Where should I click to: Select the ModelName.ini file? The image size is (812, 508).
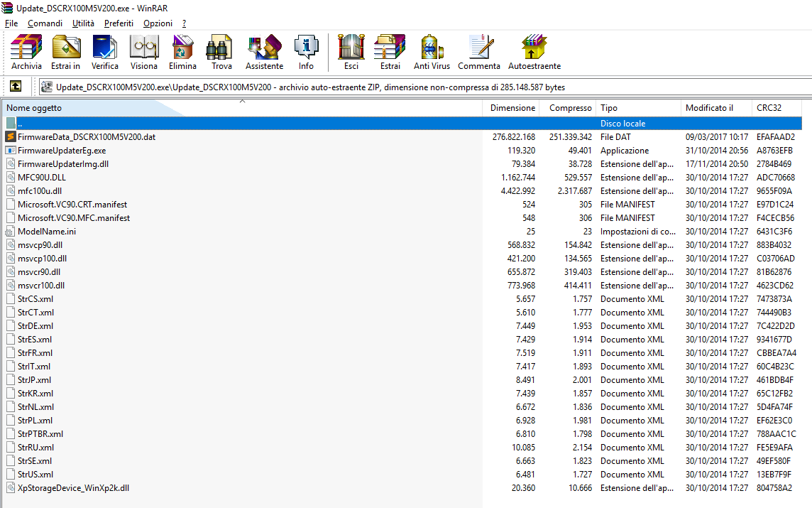[x=47, y=232]
